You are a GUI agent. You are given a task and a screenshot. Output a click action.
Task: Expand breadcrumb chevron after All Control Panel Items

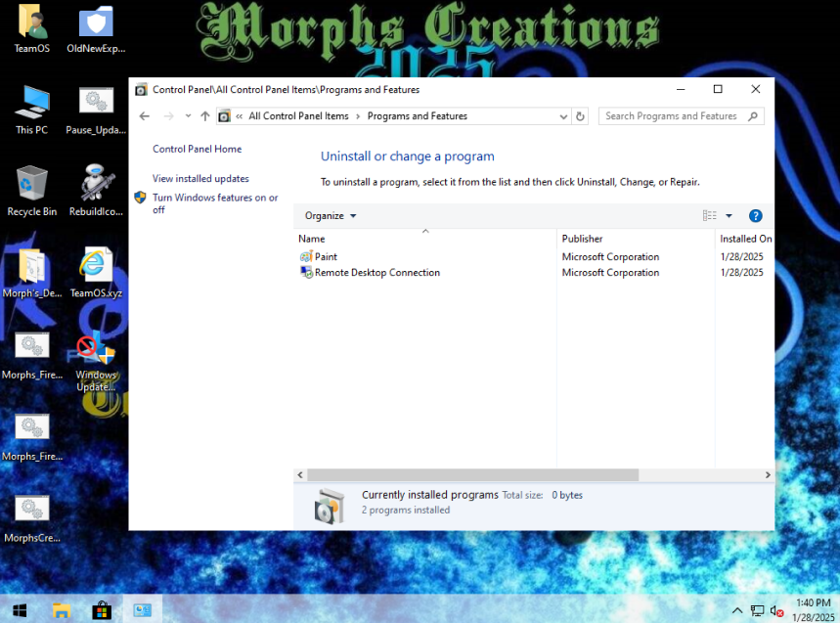pos(358,116)
